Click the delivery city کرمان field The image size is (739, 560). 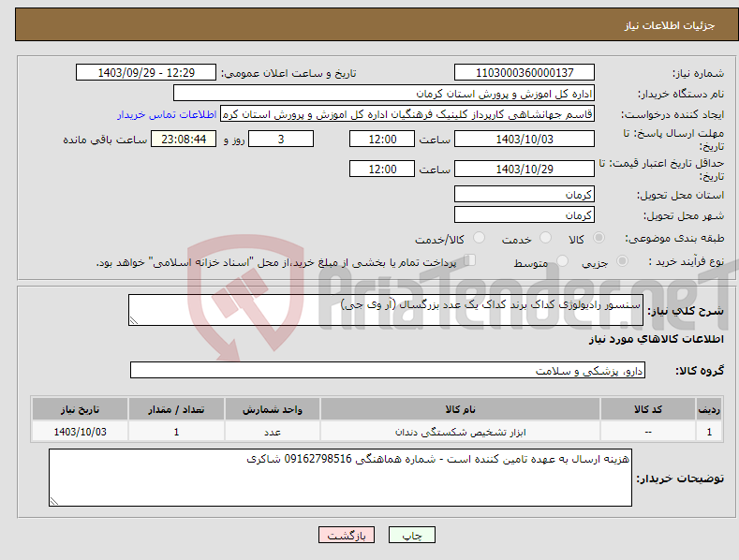click(x=525, y=215)
